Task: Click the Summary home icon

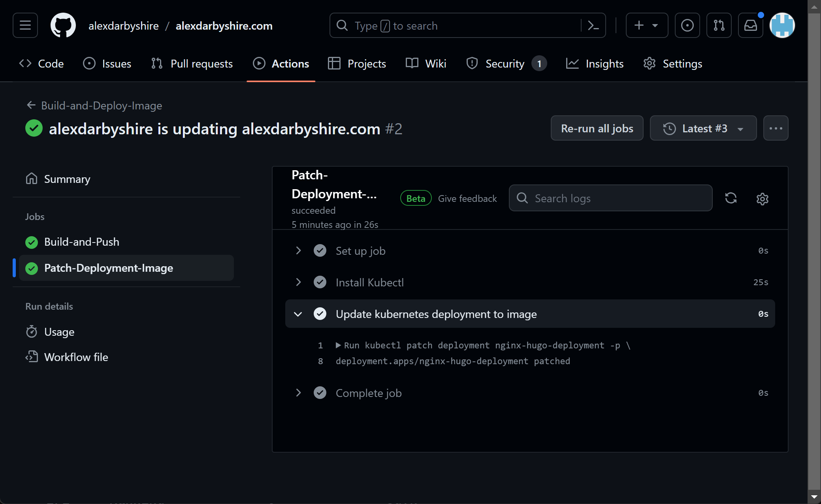Action: coord(32,179)
